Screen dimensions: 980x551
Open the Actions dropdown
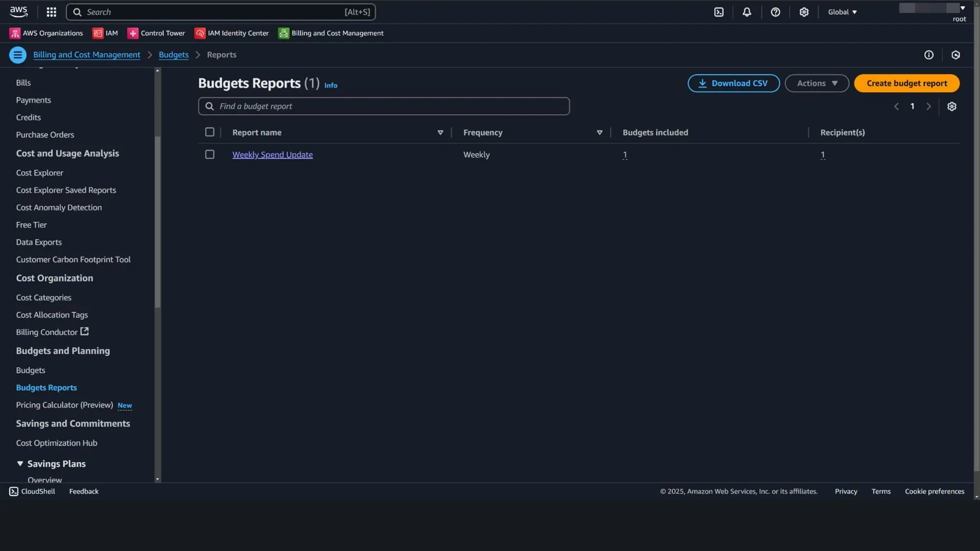(816, 83)
